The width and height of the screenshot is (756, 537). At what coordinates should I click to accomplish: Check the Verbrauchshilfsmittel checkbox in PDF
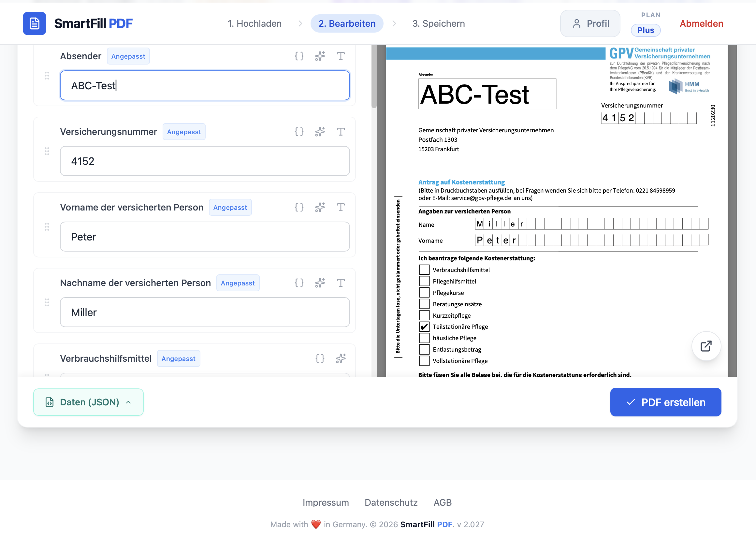424,270
